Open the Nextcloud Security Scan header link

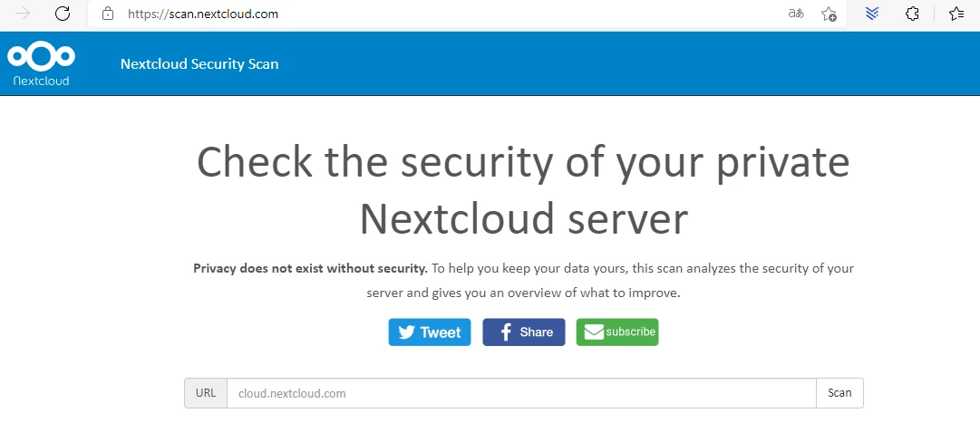(x=199, y=64)
